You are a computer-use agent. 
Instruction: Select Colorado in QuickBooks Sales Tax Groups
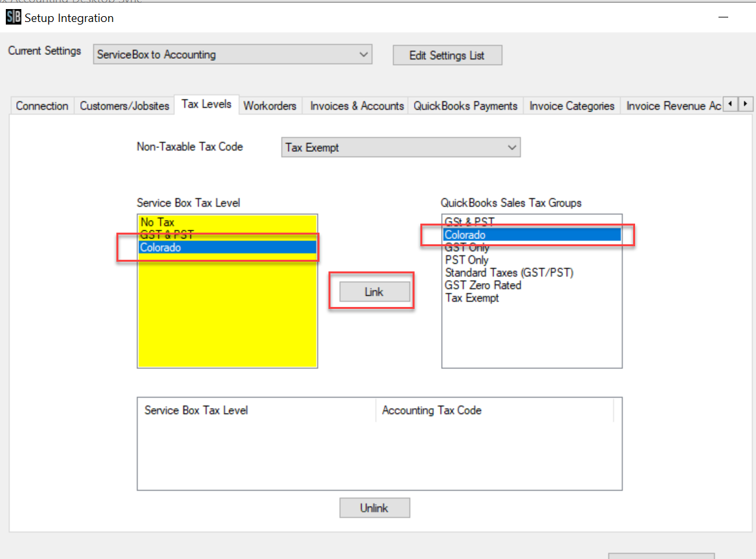click(532, 235)
